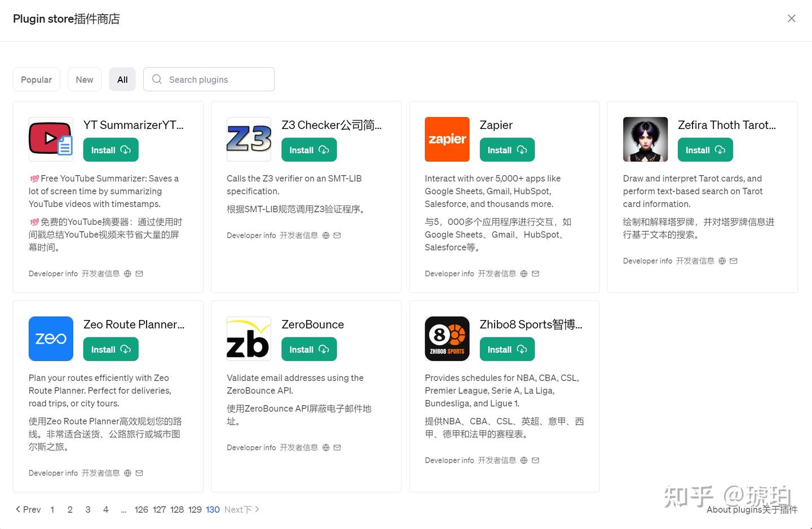The width and height of the screenshot is (812, 529).
Task: Install the Zefira Thoth Tarot plugin
Action: pyautogui.click(x=705, y=150)
